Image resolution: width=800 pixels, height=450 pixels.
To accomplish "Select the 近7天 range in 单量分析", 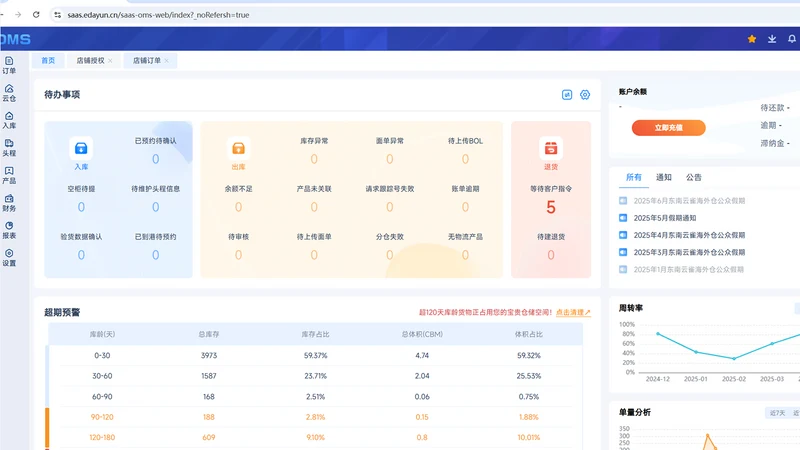I will 777,413.
